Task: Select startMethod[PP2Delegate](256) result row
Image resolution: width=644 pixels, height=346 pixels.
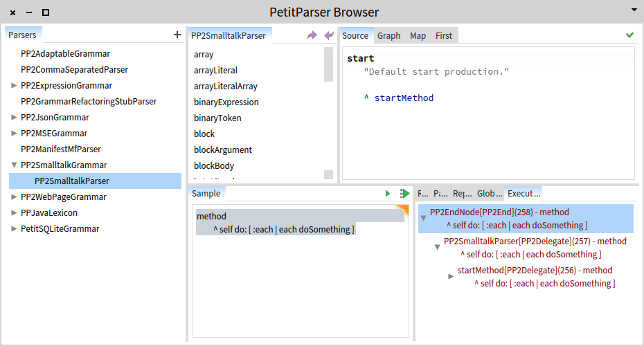Action: pyautogui.click(x=537, y=277)
